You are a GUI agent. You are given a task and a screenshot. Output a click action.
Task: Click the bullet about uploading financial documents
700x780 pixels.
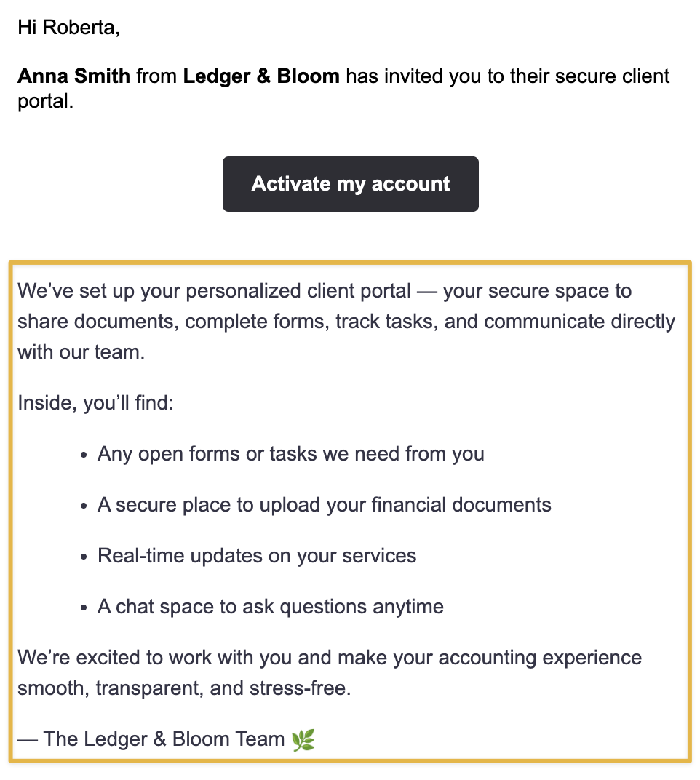click(x=325, y=505)
